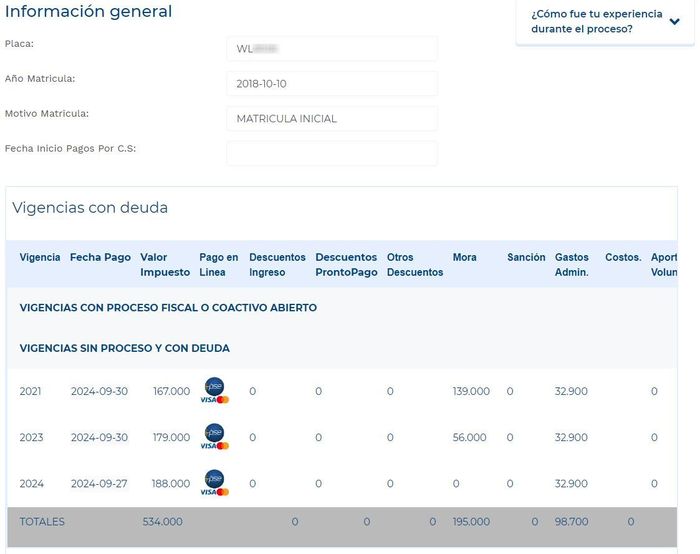Select the 2021 vigencia row year cell
This screenshot has height=554, width=700.
click(x=31, y=391)
